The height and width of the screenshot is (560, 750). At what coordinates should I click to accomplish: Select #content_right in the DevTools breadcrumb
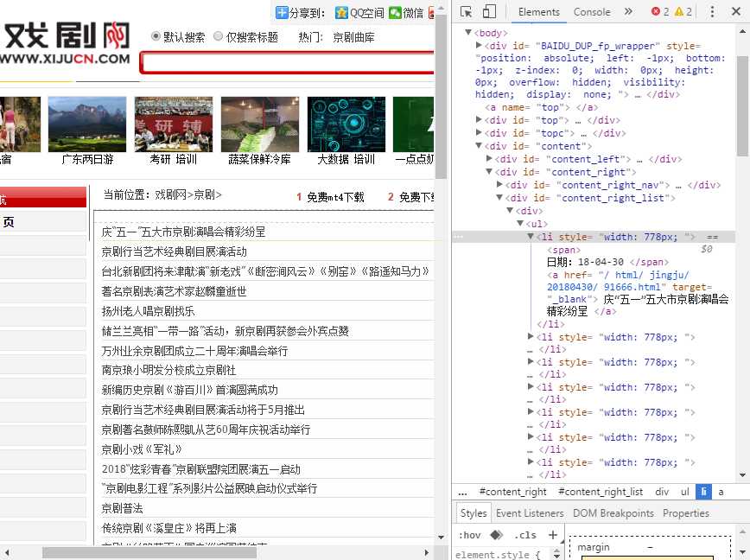pos(512,492)
